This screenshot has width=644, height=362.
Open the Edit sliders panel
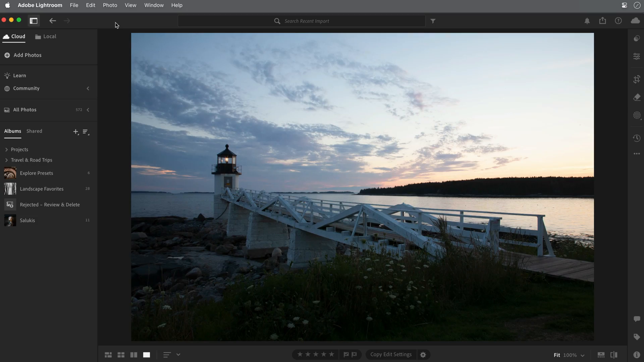(x=636, y=56)
